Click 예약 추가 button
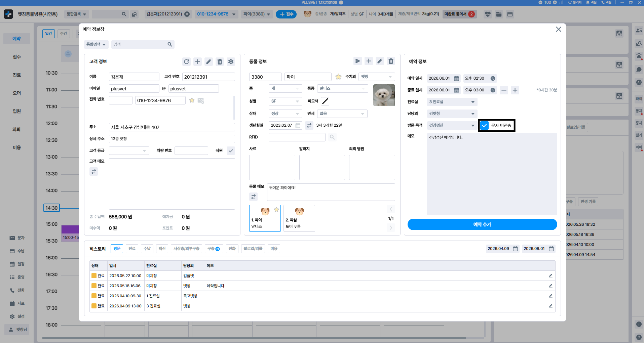Viewport: 644px width, 343px height. (482, 224)
